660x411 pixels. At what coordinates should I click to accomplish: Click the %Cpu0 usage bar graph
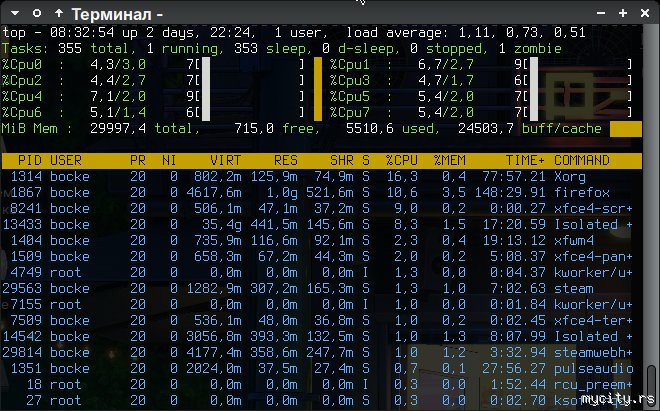(x=250, y=65)
